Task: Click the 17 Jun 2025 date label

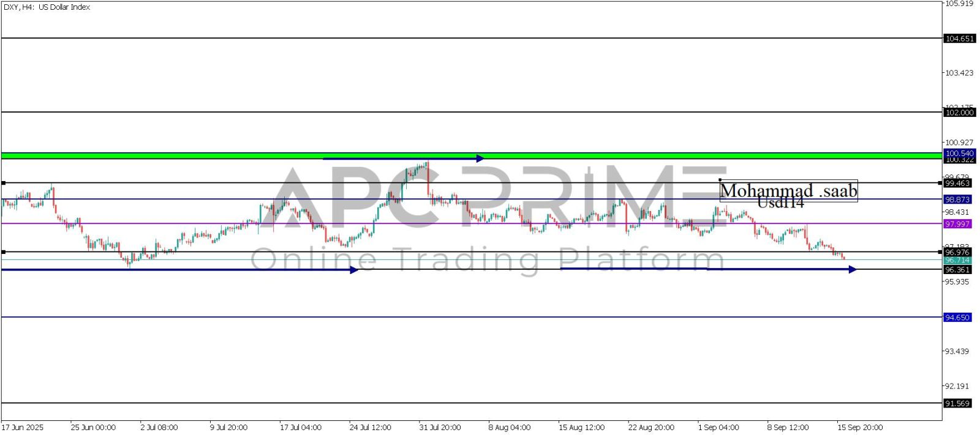Action: click(23, 427)
